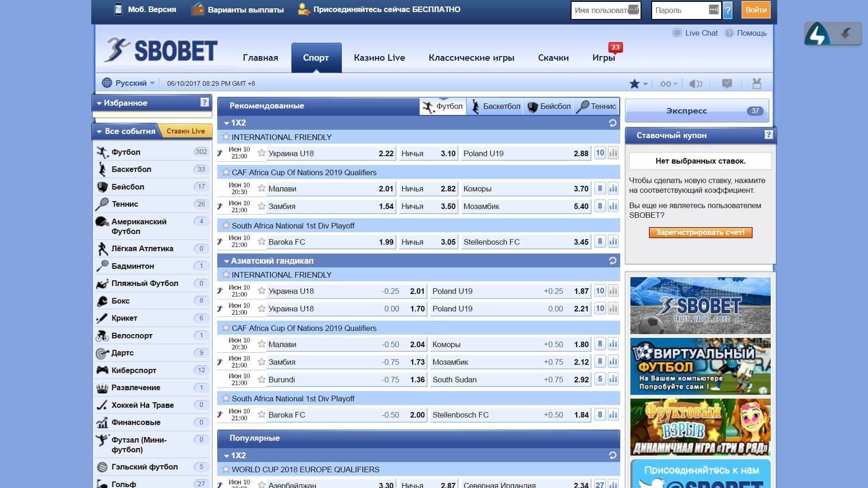Viewport: 868px width, 488px height.
Task: Bet on Коморы at 3.70
Action: coord(526,189)
